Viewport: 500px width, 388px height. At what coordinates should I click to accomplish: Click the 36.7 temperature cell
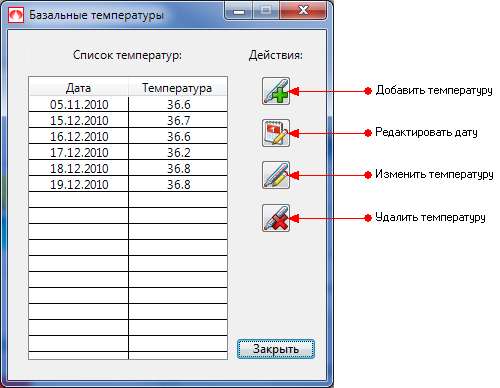pyautogui.click(x=178, y=120)
